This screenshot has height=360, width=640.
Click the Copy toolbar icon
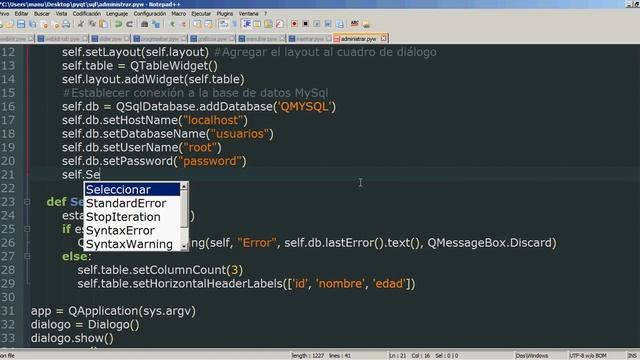(92, 24)
